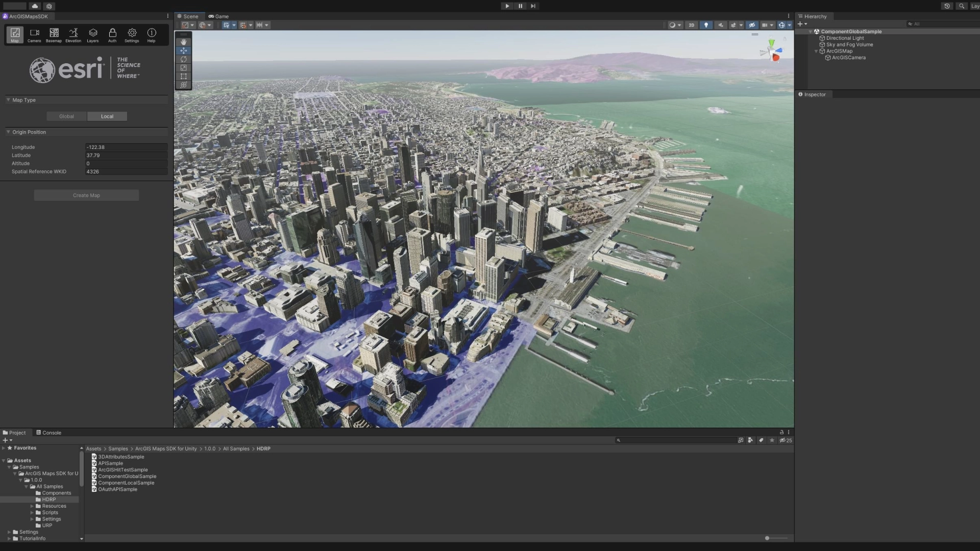Click the Step frame button
Image resolution: width=980 pixels, height=551 pixels.
point(533,6)
